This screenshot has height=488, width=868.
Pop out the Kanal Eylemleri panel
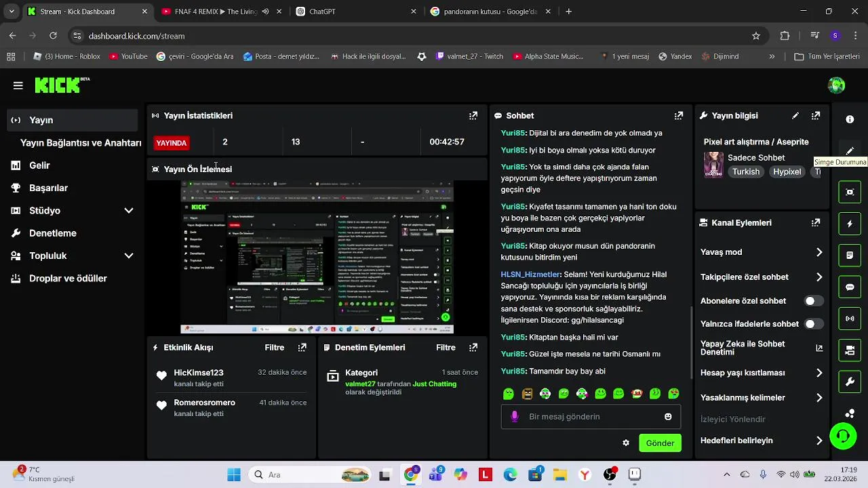click(x=816, y=222)
